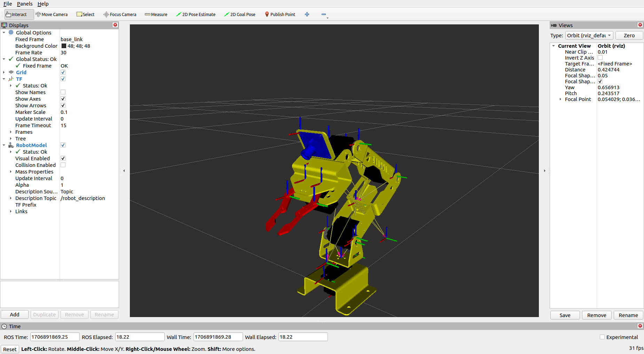
Task: Activate the Measure tool
Action: pos(156,14)
